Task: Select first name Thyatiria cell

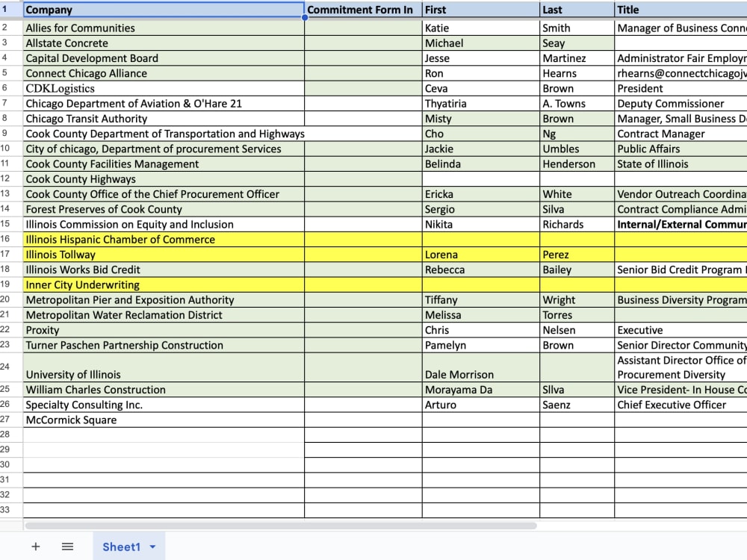Action: click(x=481, y=104)
